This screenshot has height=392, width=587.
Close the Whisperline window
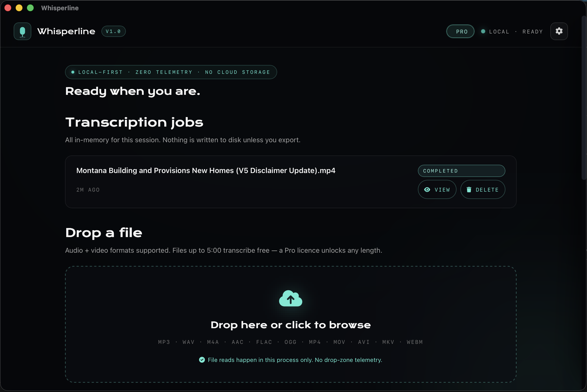pos(8,8)
